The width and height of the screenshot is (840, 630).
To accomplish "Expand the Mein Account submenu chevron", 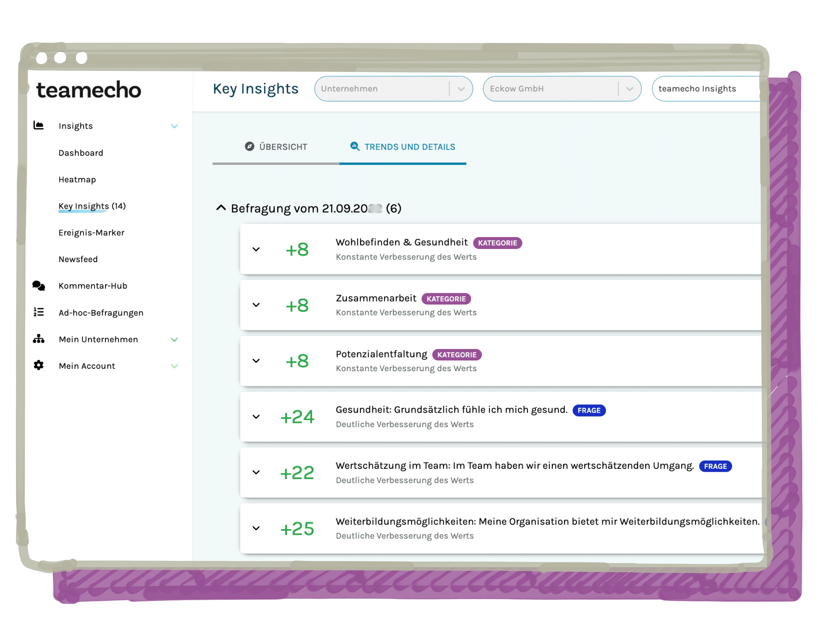I will [x=174, y=366].
